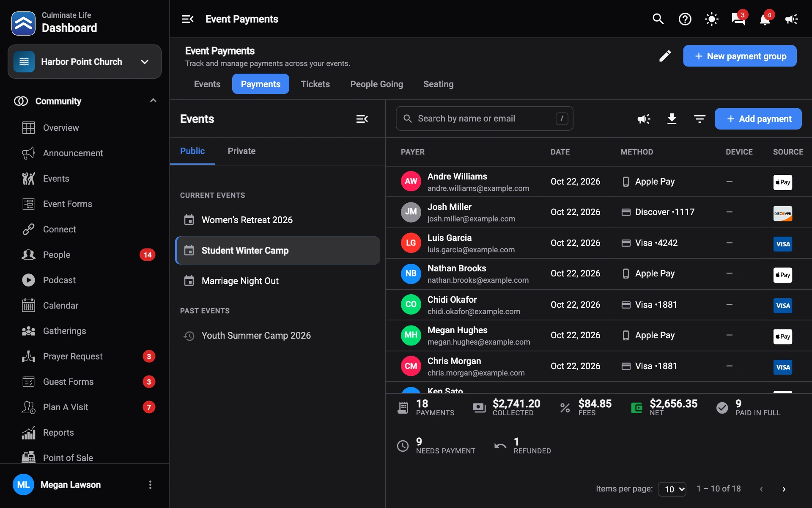Collapse the sidebar using top menu icon
812x508 pixels.
click(187, 19)
